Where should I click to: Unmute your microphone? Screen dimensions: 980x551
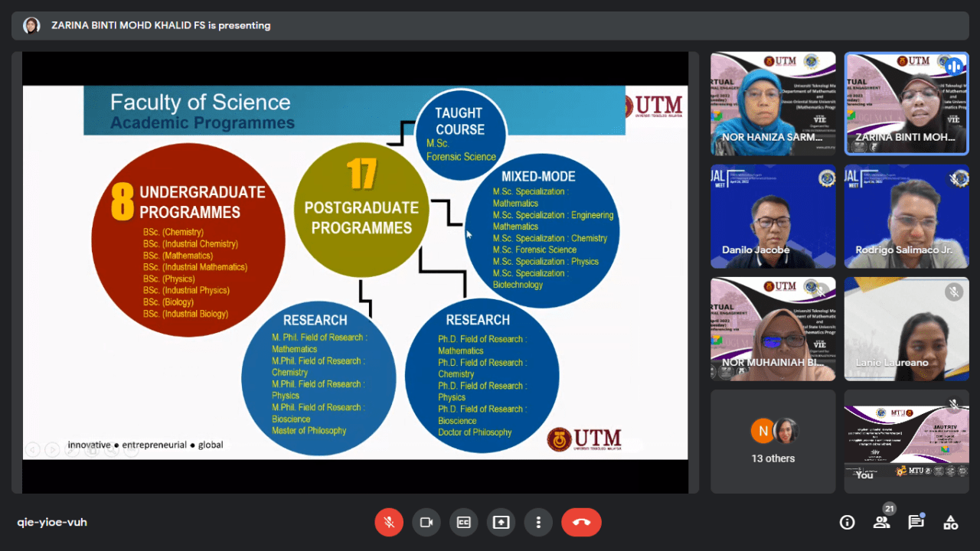click(x=389, y=522)
